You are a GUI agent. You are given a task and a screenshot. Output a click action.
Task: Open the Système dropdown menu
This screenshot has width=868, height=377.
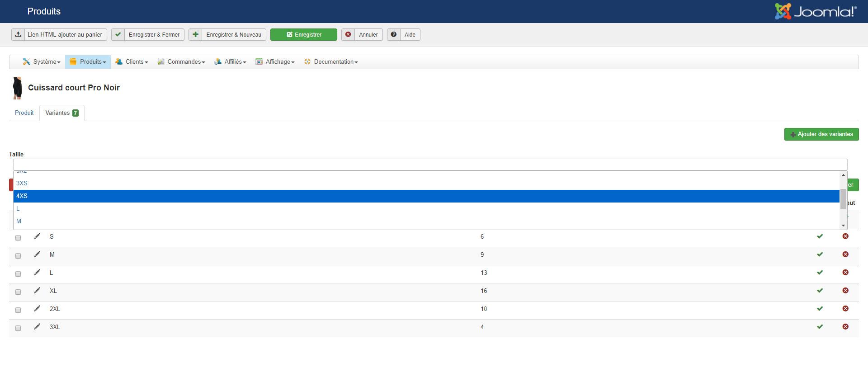pos(42,62)
